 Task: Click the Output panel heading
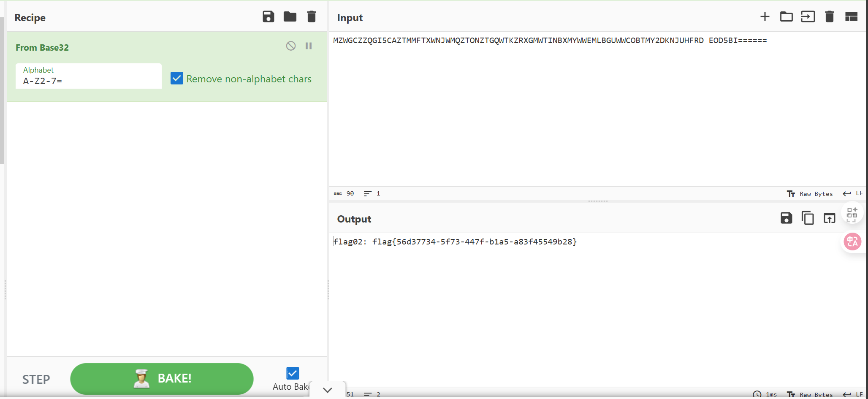click(x=354, y=219)
